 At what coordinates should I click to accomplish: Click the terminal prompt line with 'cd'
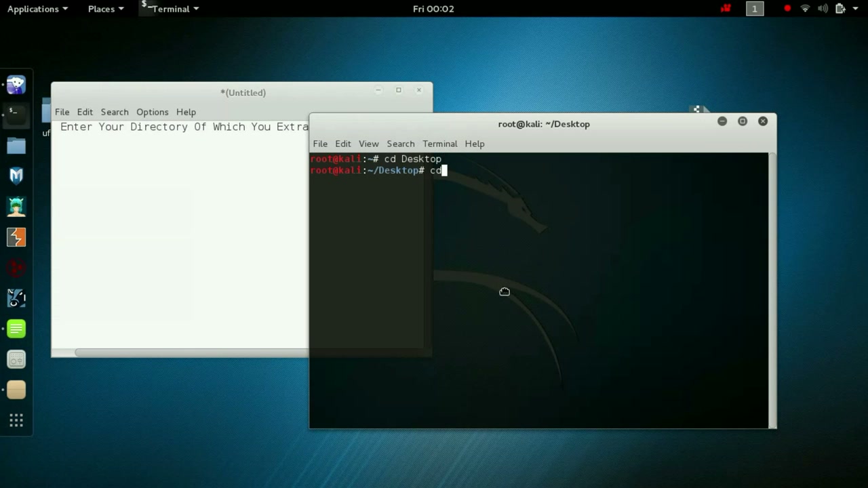pos(378,170)
